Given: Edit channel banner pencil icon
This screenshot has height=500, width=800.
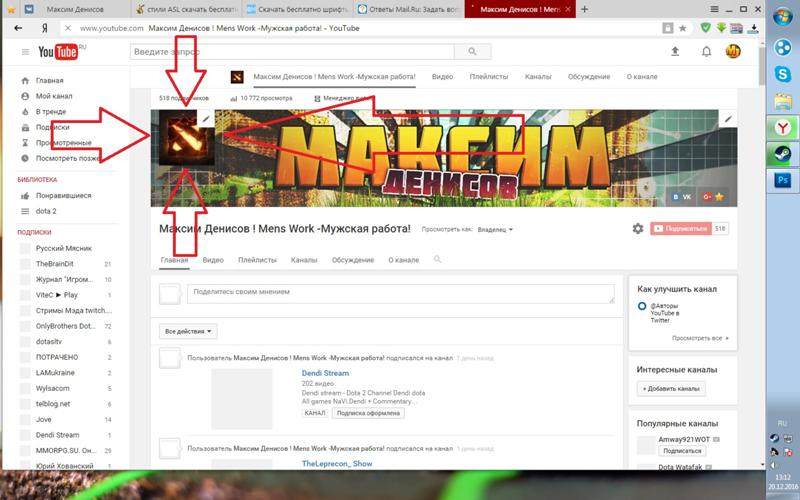Looking at the screenshot, I should [728, 119].
